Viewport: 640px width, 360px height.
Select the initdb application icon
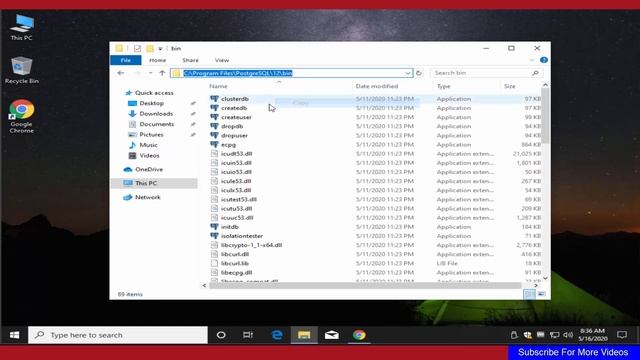[214, 227]
